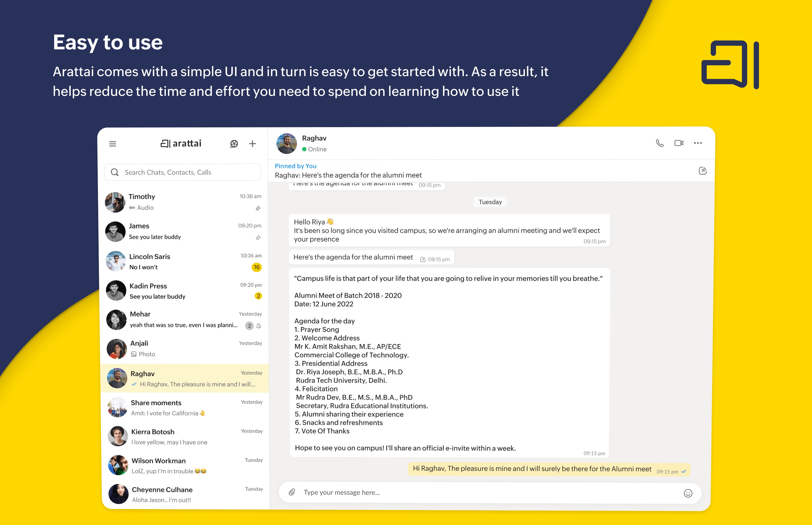812x525 pixels.
Task: Open Raghav's profile from the chat header
Action: point(314,138)
